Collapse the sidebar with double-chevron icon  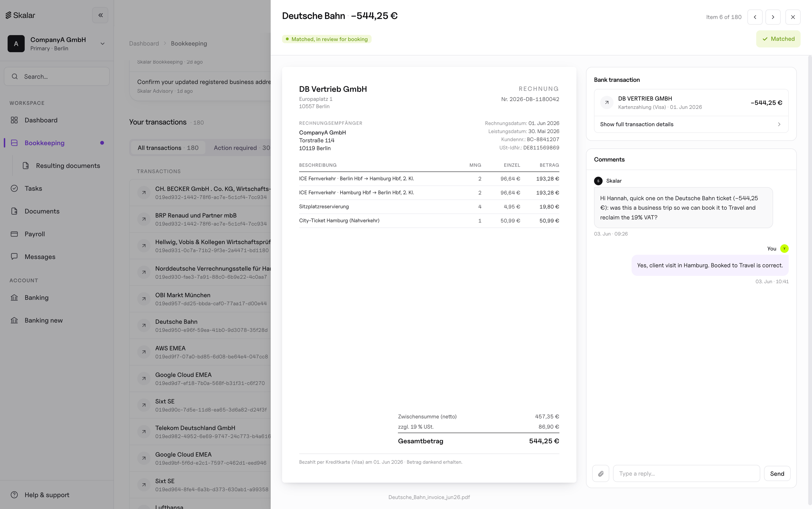[x=100, y=15]
